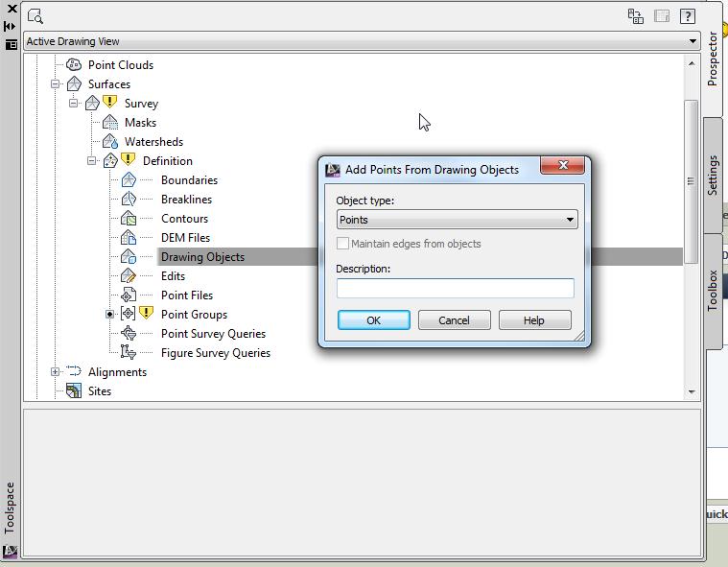Click the warning badge next to Survey

click(x=110, y=102)
